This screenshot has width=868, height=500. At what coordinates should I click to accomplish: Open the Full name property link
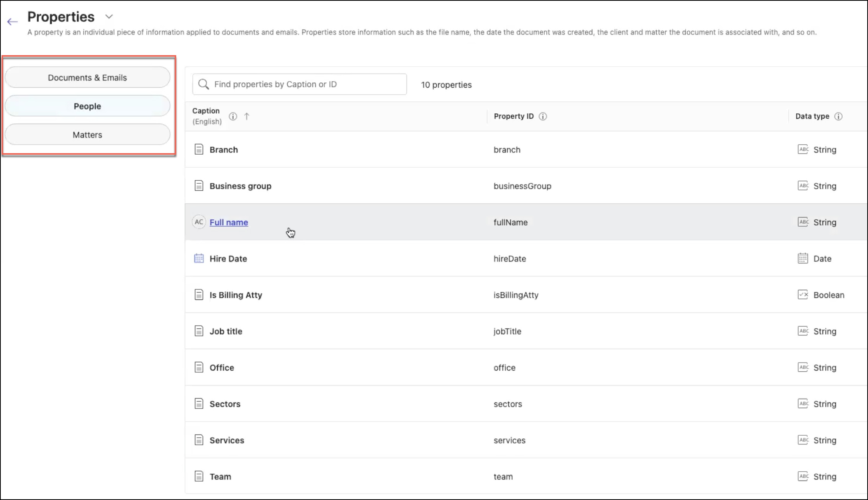pyautogui.click(x=229, y=222)
